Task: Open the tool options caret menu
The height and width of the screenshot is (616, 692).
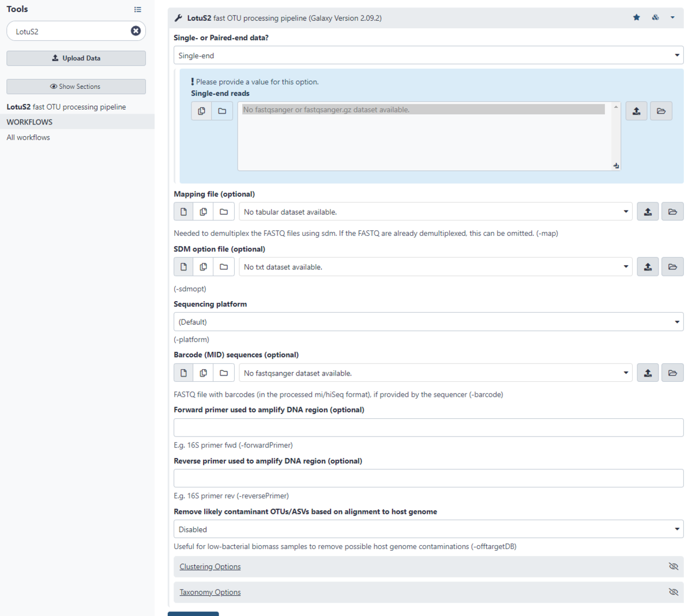Action: click(672, 17)
